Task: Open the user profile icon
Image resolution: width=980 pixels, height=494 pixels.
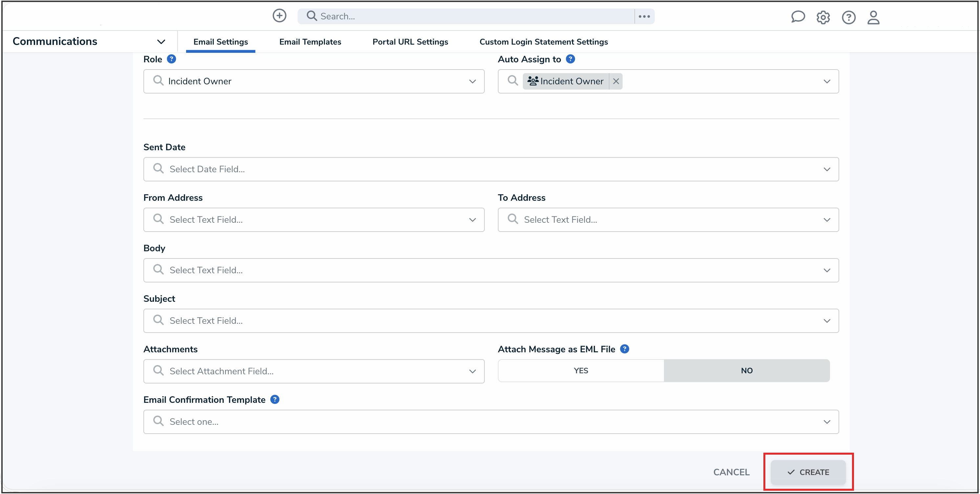Action: click(873, 17)
